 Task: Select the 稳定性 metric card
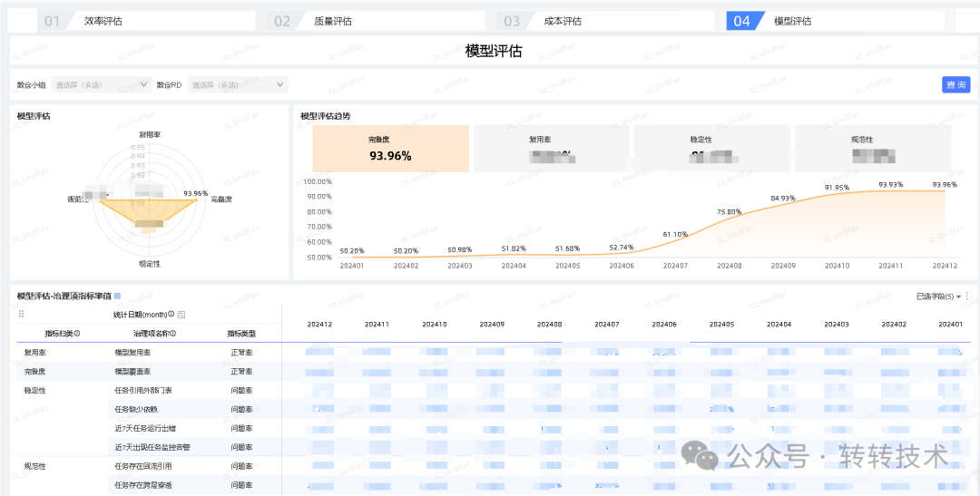tap(712, 149)
